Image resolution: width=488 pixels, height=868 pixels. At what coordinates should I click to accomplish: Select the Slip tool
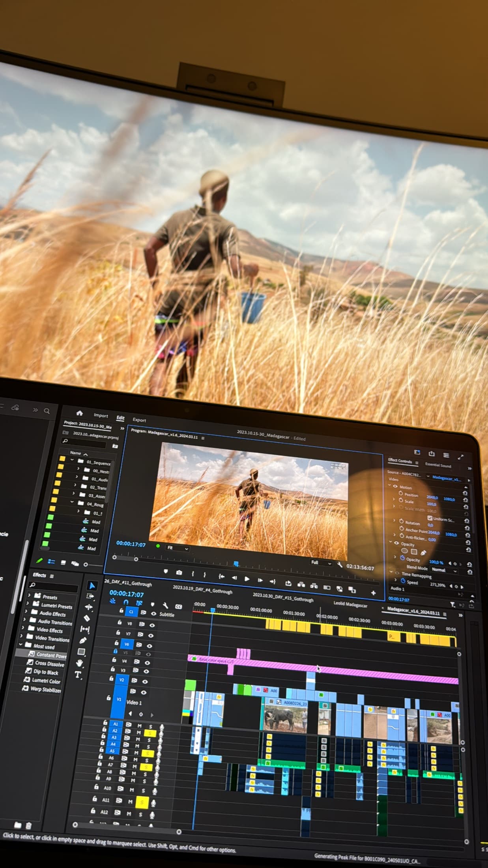pos(85,629)
